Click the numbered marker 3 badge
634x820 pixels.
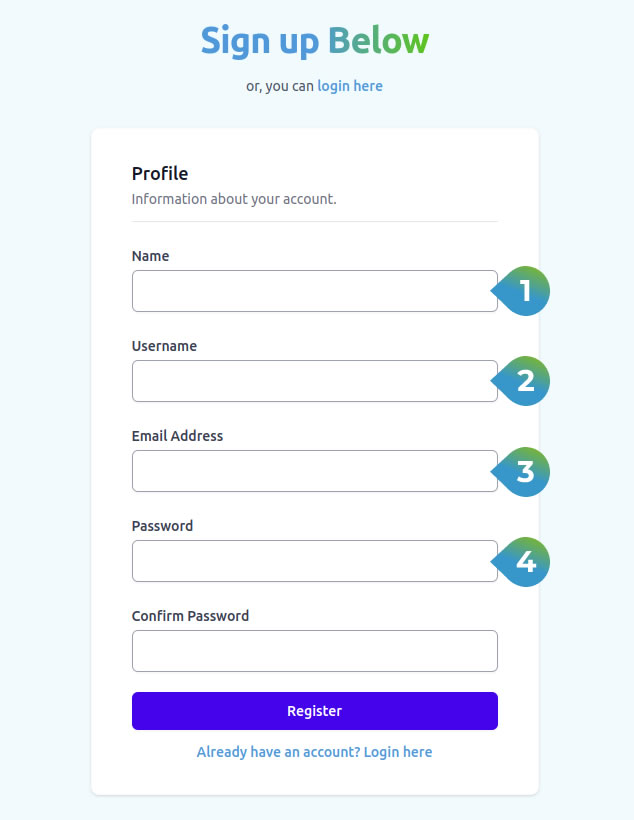point(524,471)
